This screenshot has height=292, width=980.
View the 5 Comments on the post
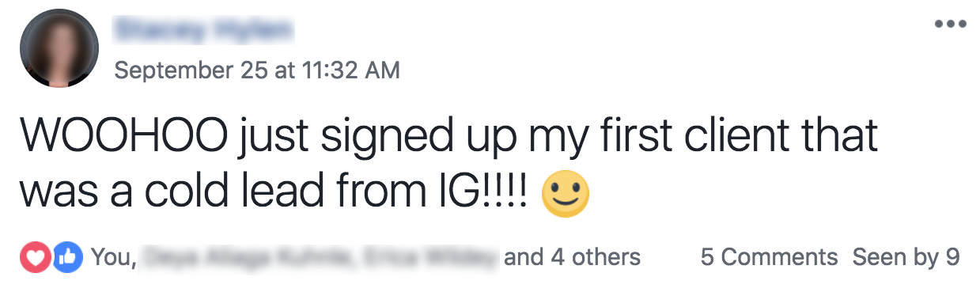click(769, 257)
